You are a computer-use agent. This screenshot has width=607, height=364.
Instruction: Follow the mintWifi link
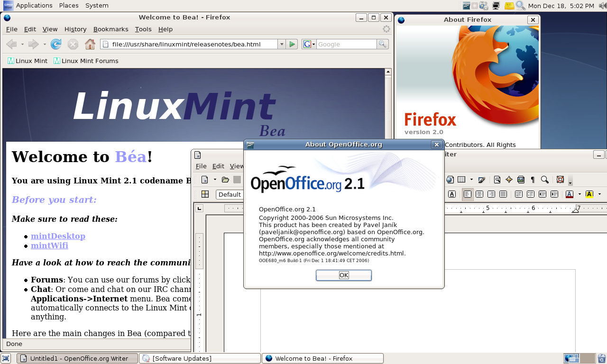coord(49,246)
